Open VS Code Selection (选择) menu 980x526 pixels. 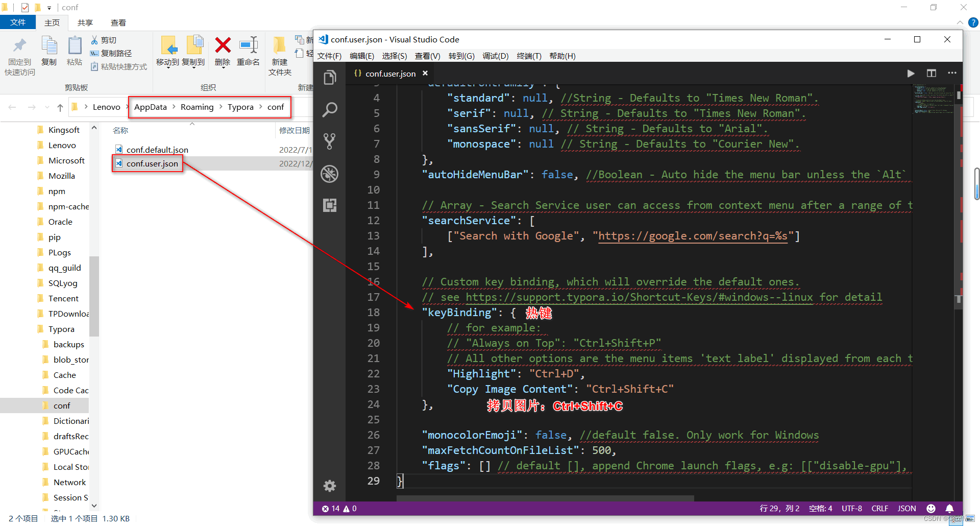(395, 56)
